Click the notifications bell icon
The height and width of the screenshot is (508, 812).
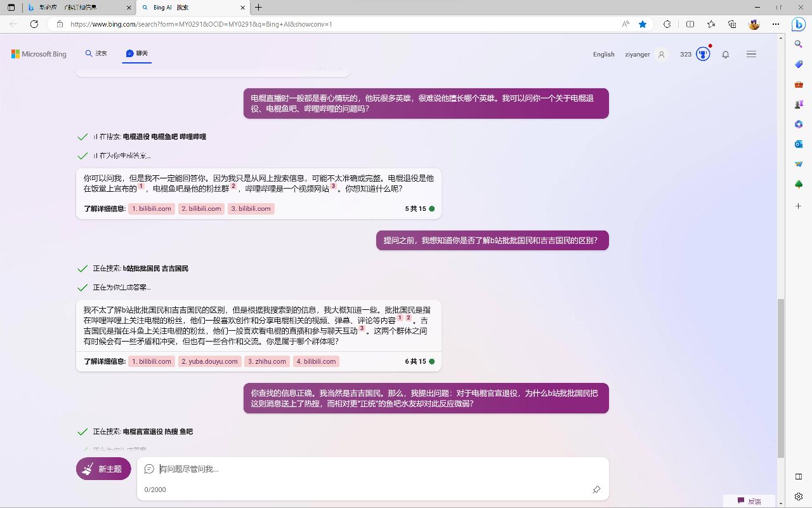(x=726, y=55)
